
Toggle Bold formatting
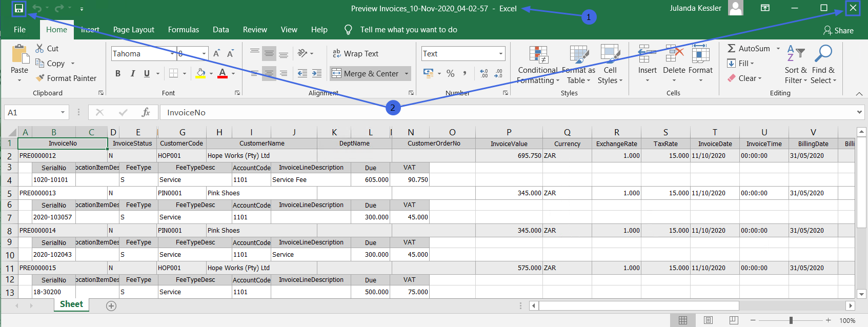click(118, 73)
